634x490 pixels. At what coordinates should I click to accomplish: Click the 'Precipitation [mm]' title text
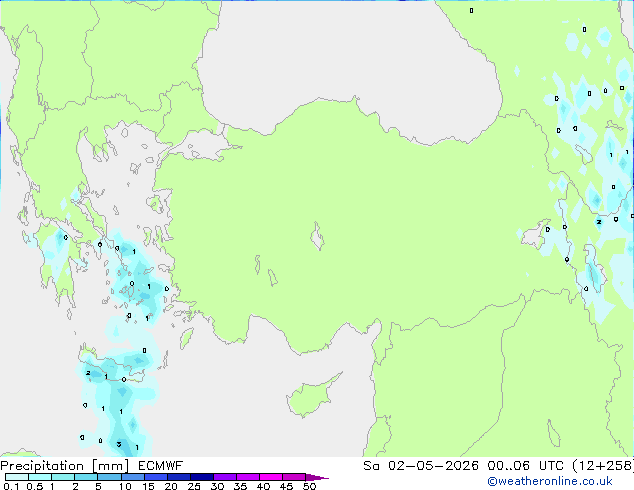point(65,466)
